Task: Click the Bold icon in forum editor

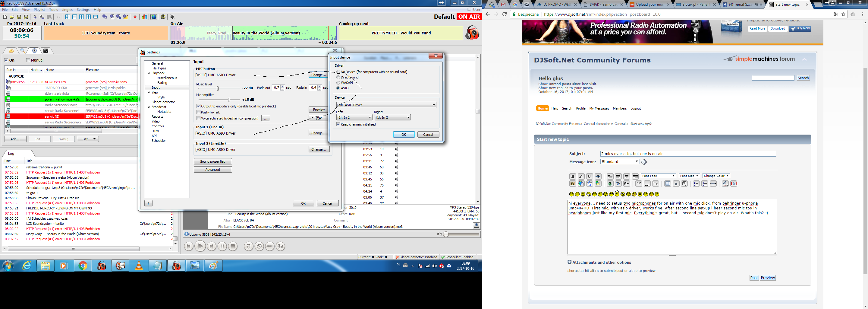Action: (x=573, y=176)
